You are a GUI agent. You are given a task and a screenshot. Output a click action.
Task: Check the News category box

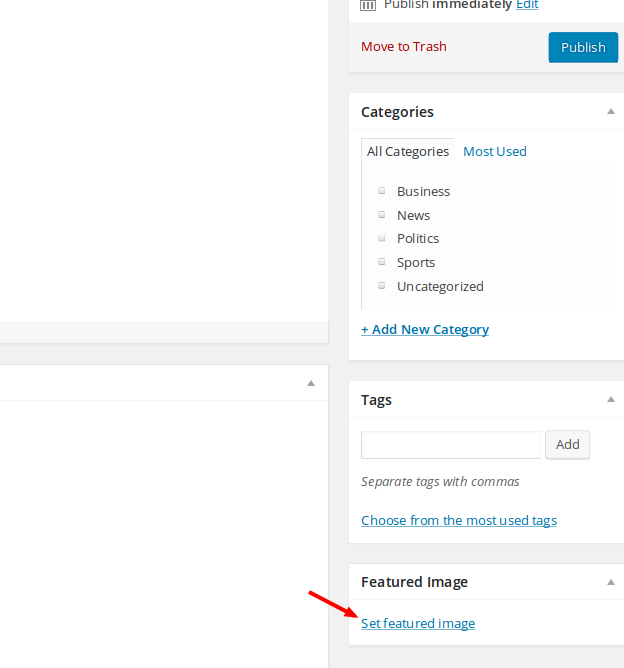pos(382,214)
